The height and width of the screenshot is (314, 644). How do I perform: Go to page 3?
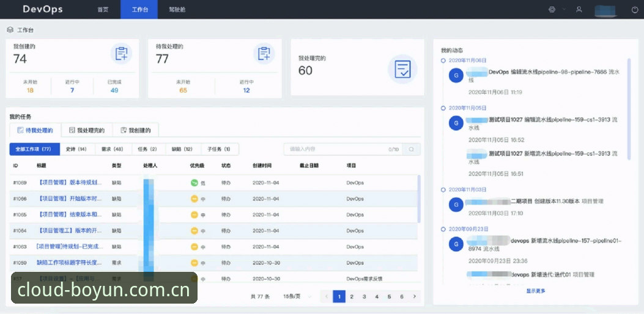[x=365, y=296]
